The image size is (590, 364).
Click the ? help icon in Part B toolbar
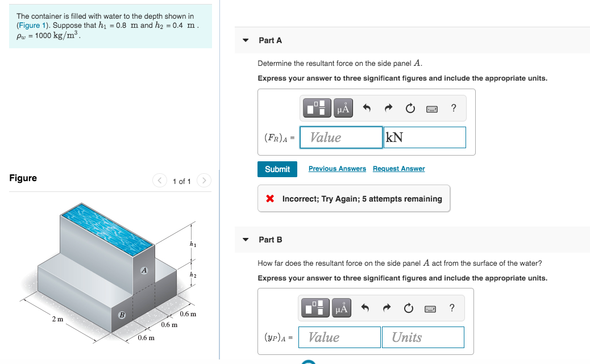[453, 308]
